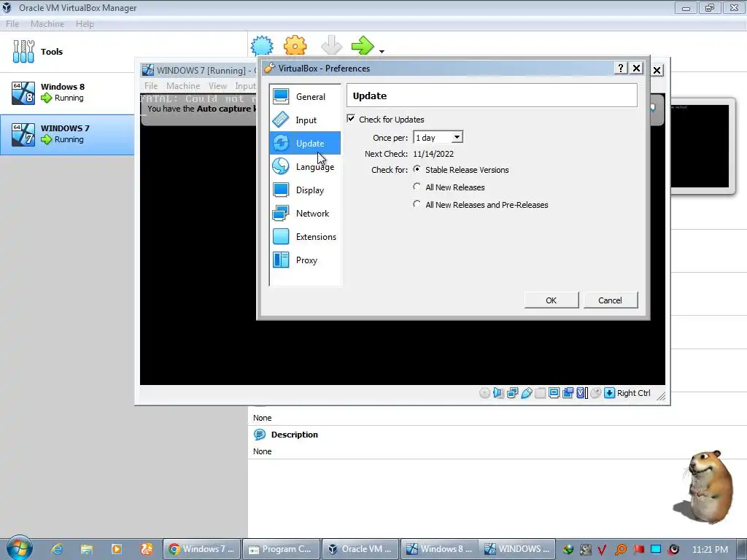The height and width of the screenshot is (560, 747).
Task: Expand the Show arrow dropdown in toolbar
Action: click(x=382, y=51)
